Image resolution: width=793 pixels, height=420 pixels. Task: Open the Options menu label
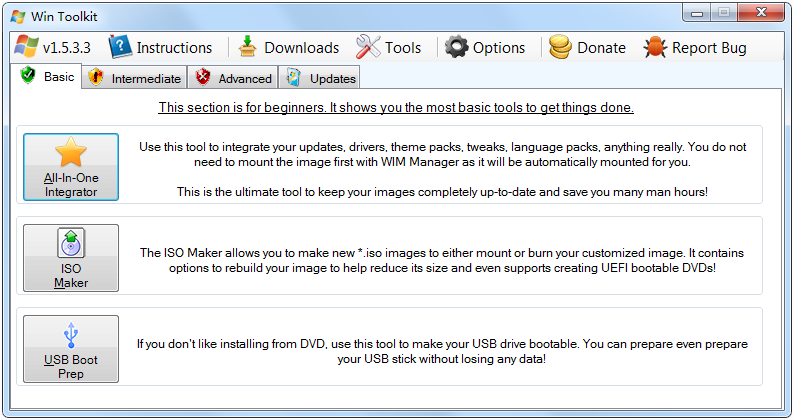click(499, 48)
